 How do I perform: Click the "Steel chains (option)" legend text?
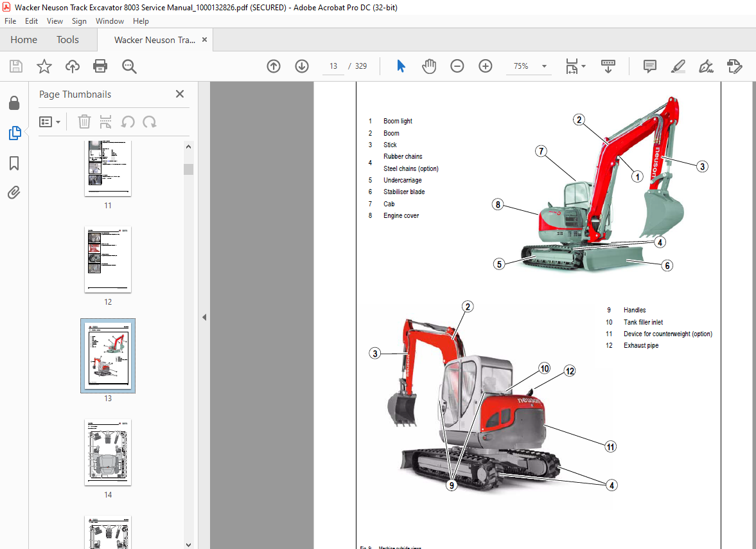click(411, 169)
